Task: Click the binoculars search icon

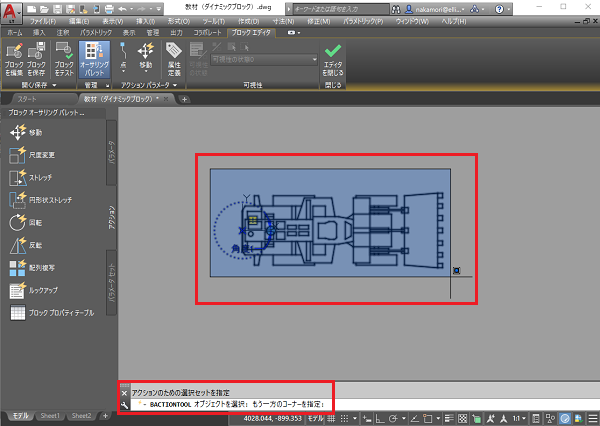Action: pos(396,9)
